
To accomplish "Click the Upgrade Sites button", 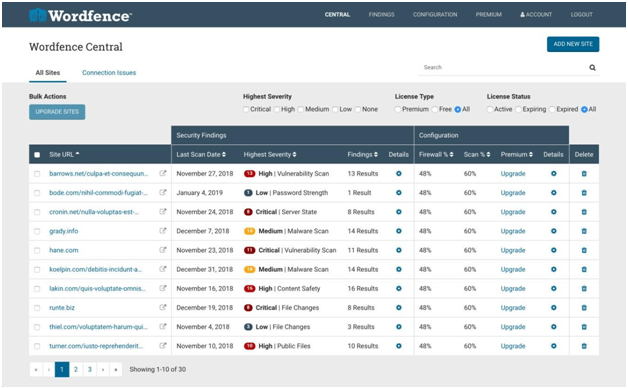I will coord(57,112).
